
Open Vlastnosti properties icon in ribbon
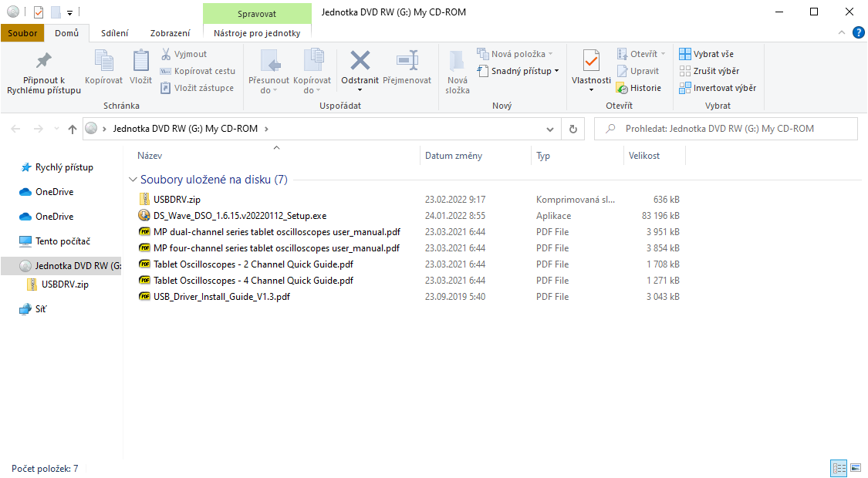tap(591, 60)
